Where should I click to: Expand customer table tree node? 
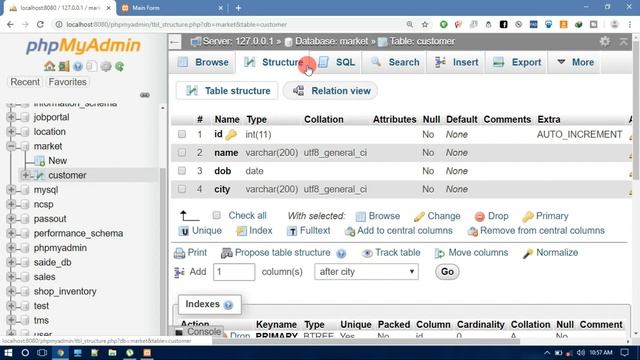point(25,175)
